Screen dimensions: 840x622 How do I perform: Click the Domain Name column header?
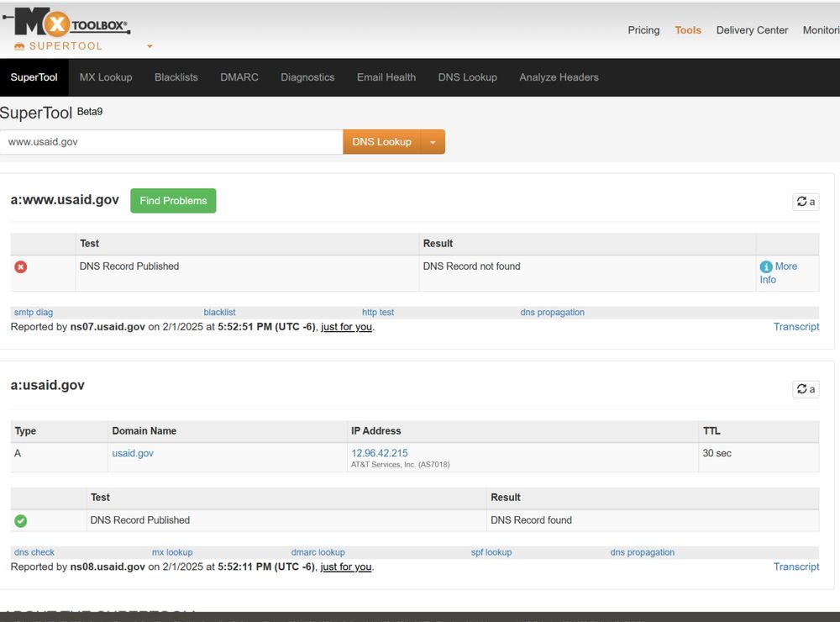(x=144, y=430)
